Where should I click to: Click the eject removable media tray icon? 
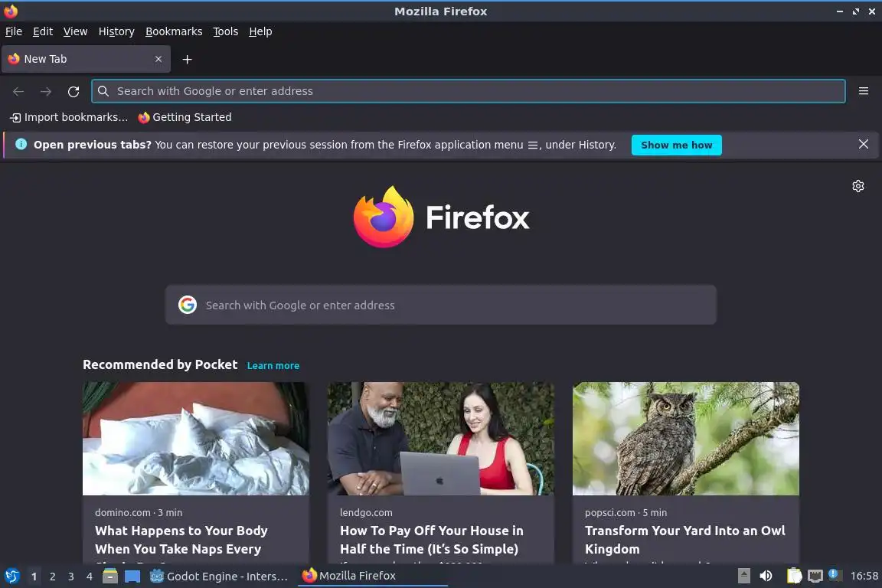tap(743, 576)
